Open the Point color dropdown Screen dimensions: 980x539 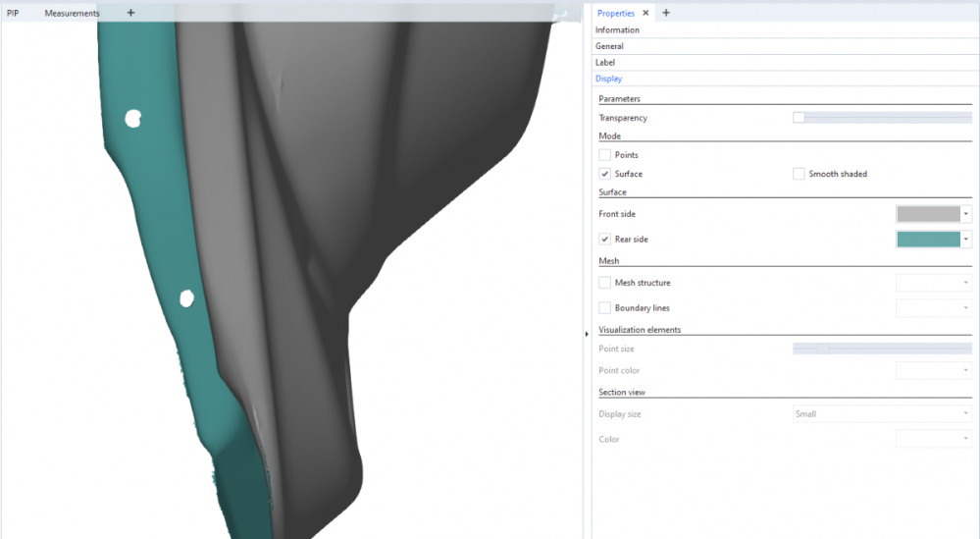pyautogui.click(x=934, y=371)
